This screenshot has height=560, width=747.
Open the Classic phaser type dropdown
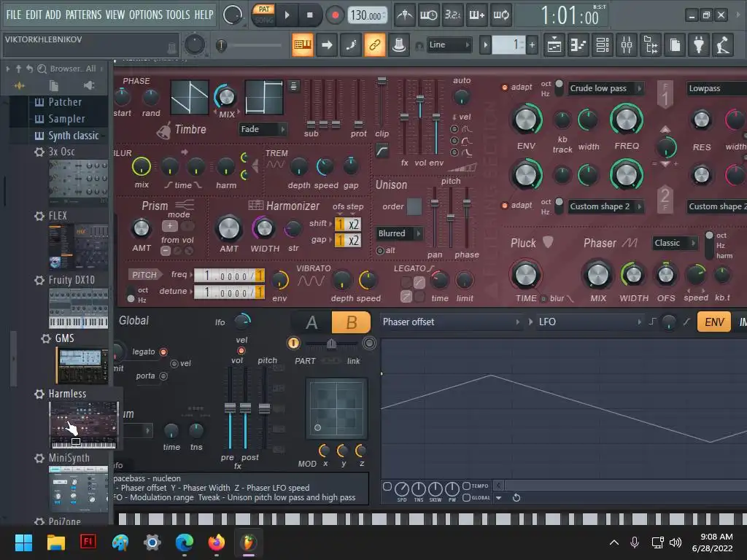(675, 243)
